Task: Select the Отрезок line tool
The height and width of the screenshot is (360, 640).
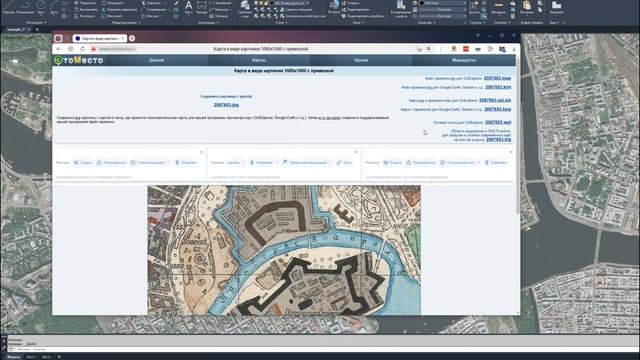Action: (x=8, y=7)
